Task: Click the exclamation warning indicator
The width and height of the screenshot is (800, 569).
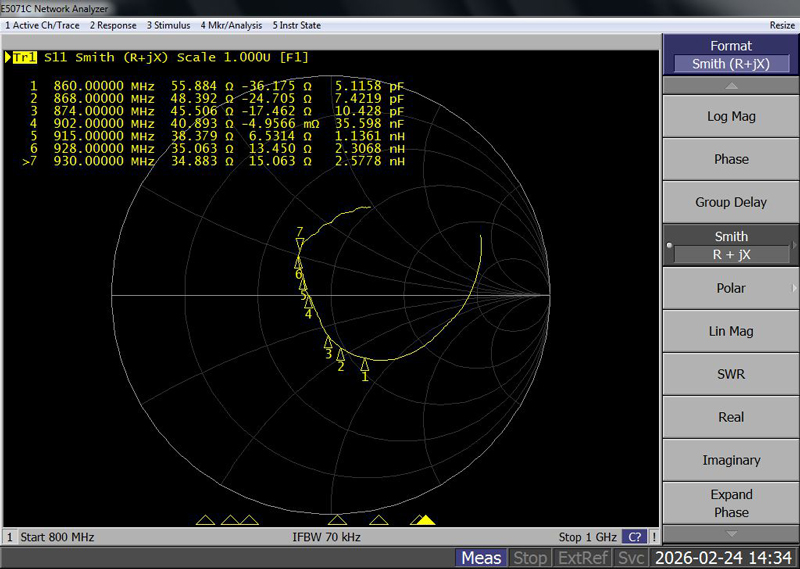Action: 654,537
